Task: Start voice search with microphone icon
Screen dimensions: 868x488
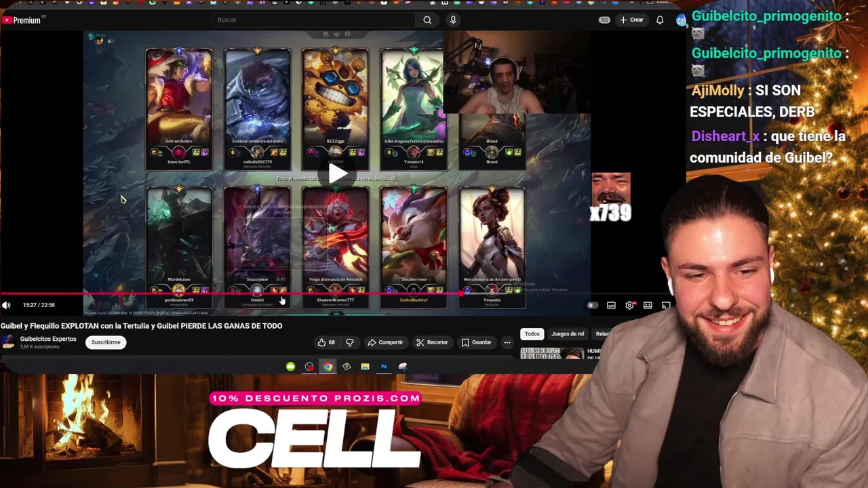Action: pyautogui.click(x=453, y=20)
